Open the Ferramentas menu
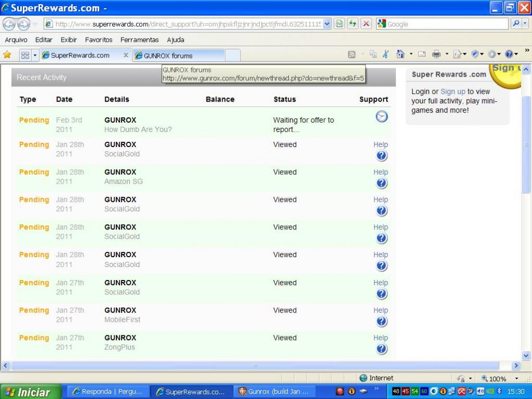 point(139,40)
